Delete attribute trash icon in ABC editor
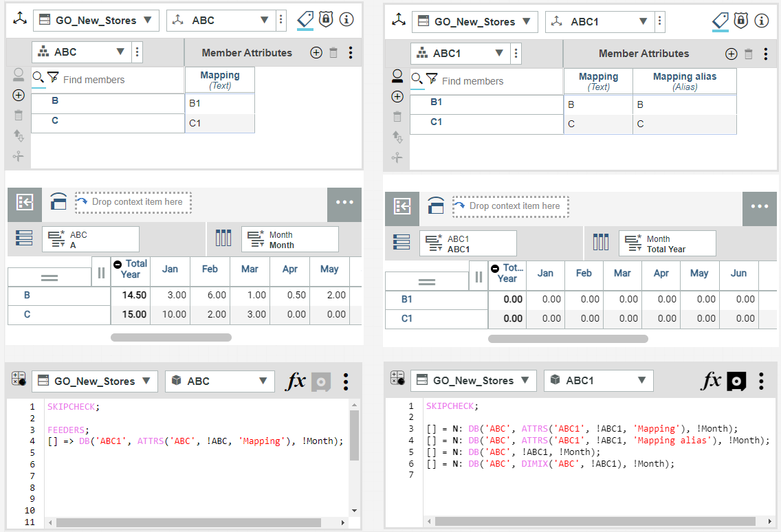Screen dimensions: 781x532 tap(333, 52)
